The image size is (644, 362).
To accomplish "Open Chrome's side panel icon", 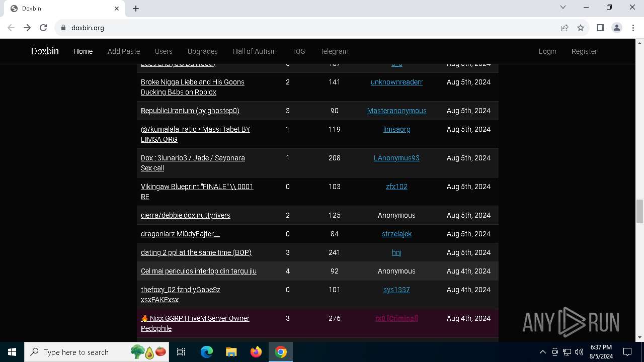I will click(x=600, y=28).
